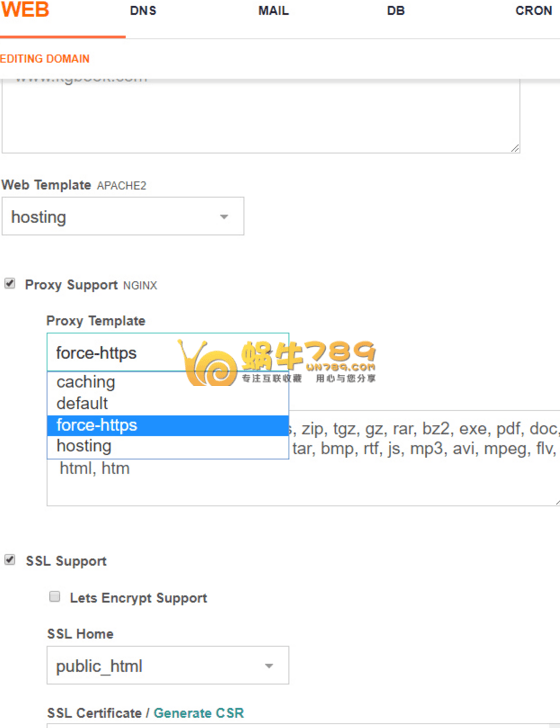Select caching proxy template option
This screenshot has width=560, height=728.
[x=168, y=382]
